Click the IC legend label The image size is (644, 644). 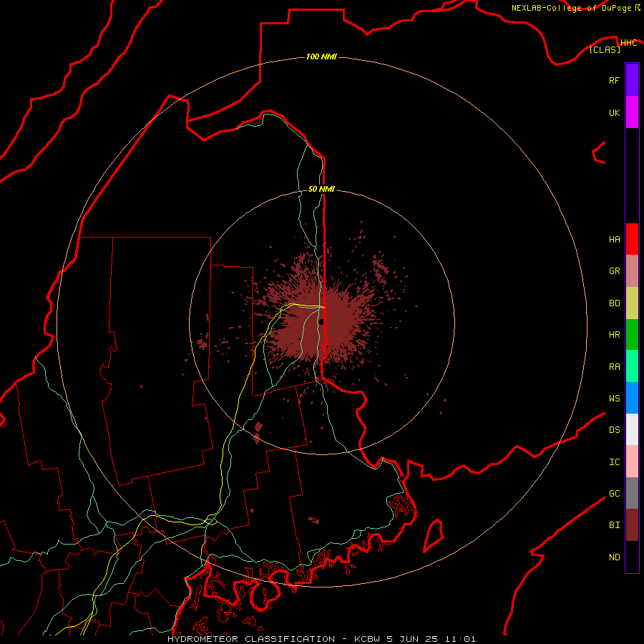point(614,462)
